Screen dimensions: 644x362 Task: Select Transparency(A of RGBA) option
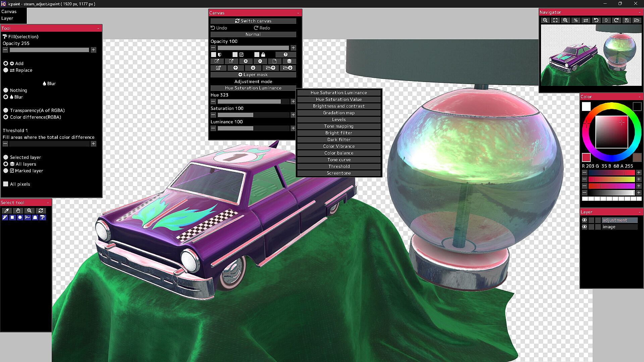click(x=6, y=110)
